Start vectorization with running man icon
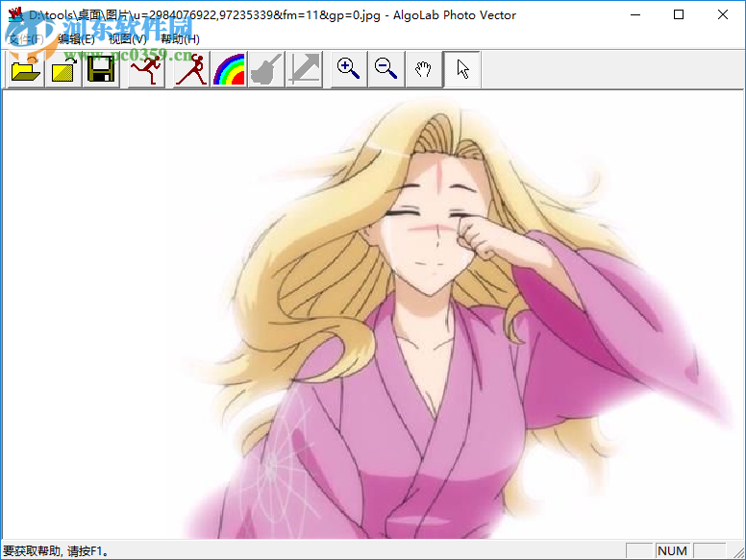Image resolution: width=746 pixels, height=560 pixels. pyautogui.click(x=147, y=69)
